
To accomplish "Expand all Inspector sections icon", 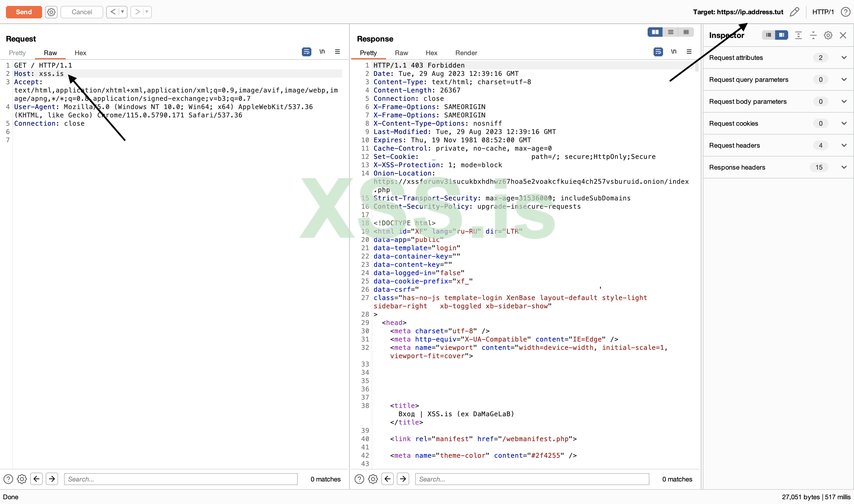I will pos(798,35).
